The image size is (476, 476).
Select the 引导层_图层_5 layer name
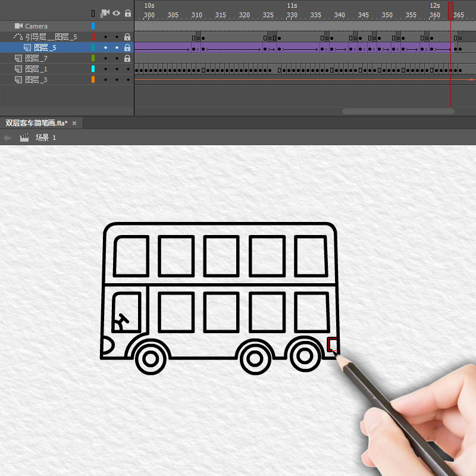[51, 37]
